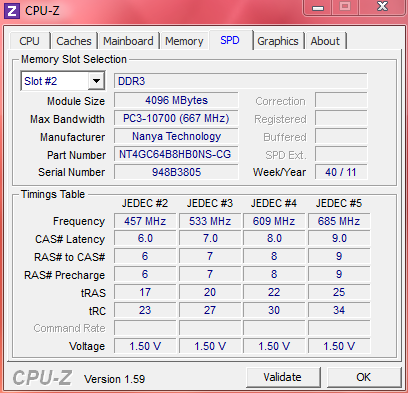The image size is (408, 393).
Task: Select part number NT4GC64B8HB0NS-CG
Action: (176, 154)
